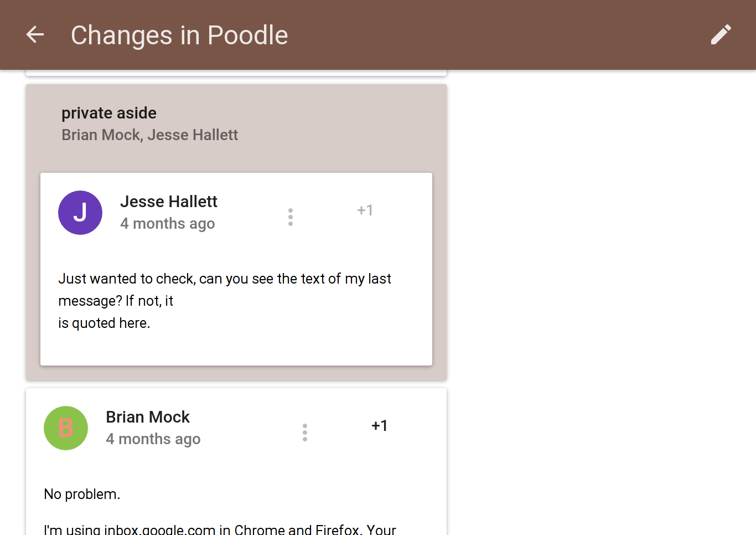The height and width of the screenshot is (535, 756).
Task: Go back using the arrow icon
Action: (35, 35)
